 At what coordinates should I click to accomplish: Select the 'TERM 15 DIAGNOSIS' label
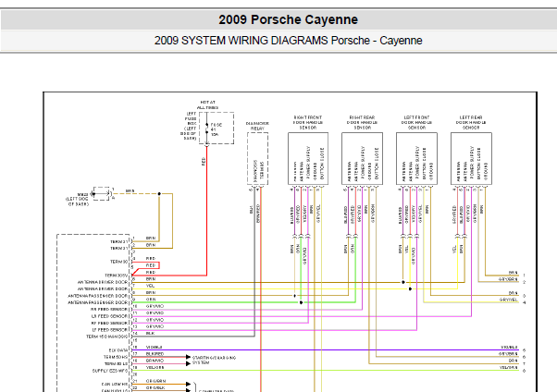pos(106,337)
